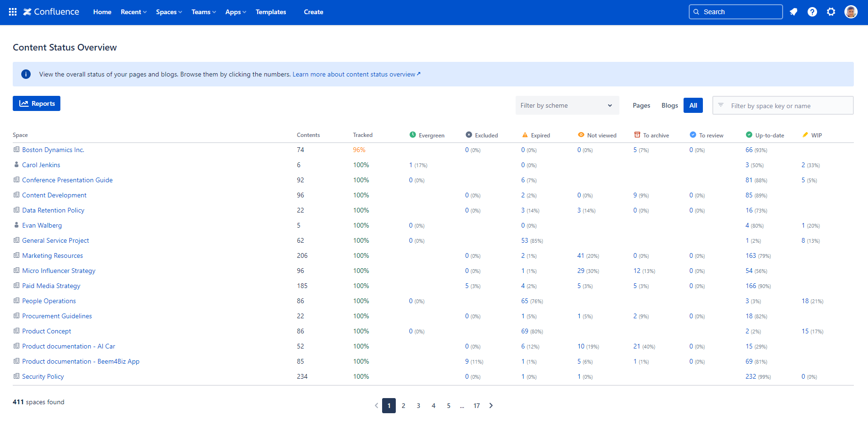Screen dimensions: 868x425
Task: Expand the Apps dropdown
Action: tap(235, 12)
